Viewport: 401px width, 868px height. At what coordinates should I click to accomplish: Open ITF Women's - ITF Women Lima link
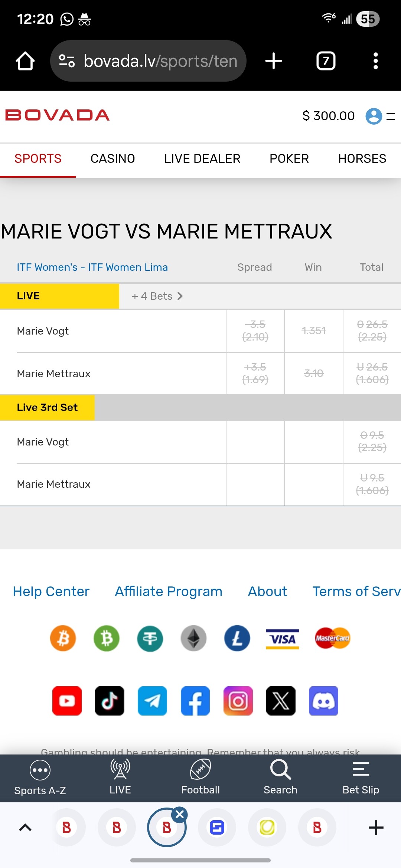click(92, 267)
